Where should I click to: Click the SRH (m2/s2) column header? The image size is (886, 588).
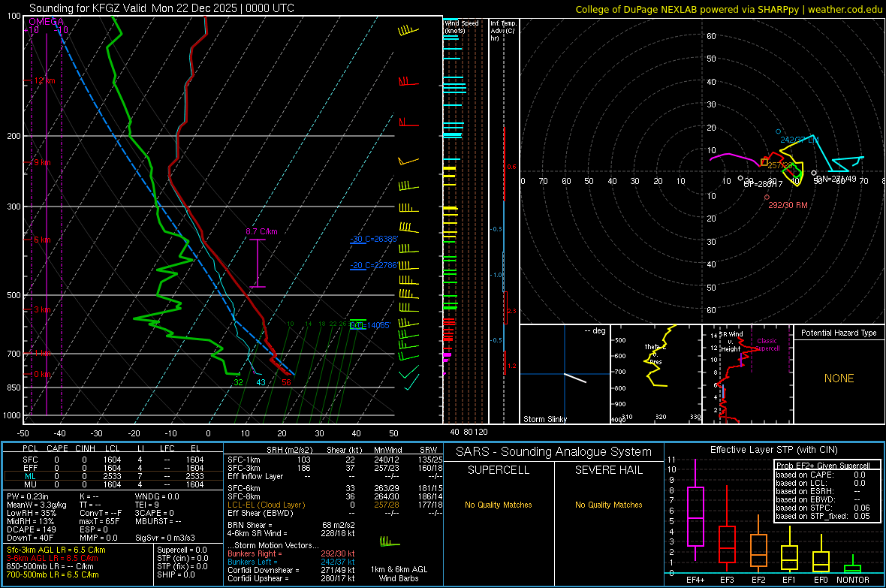289,450
